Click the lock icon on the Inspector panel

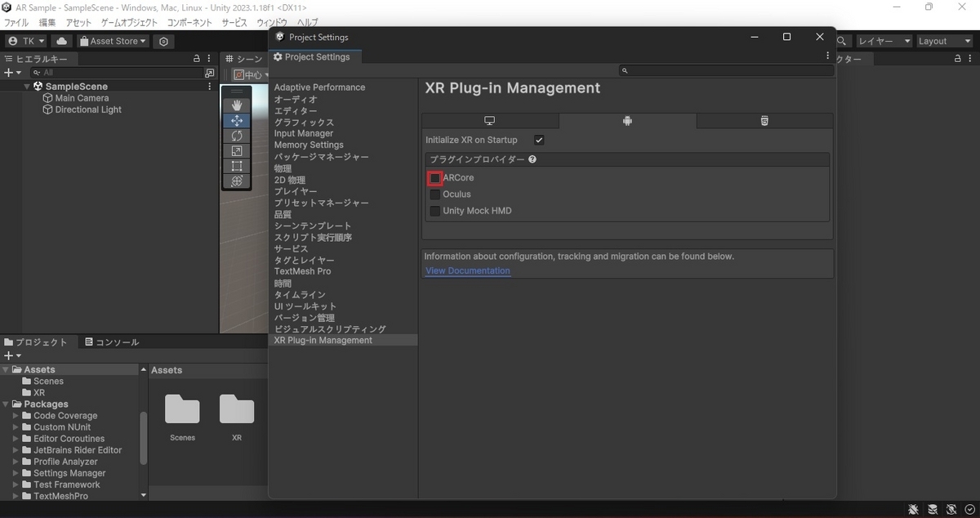click(x=956, y=59)
